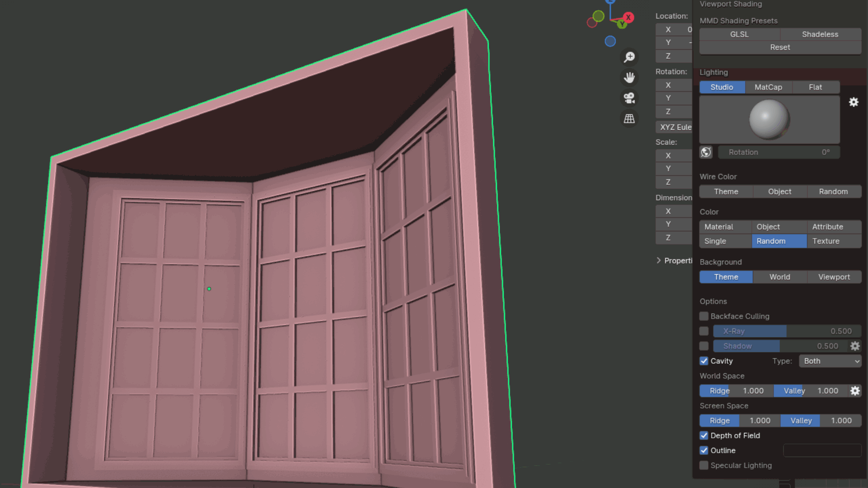Screen dimensions: 868x488
Task: Toggle world space lighting globe icon
Action: click(x=706, y=152)
